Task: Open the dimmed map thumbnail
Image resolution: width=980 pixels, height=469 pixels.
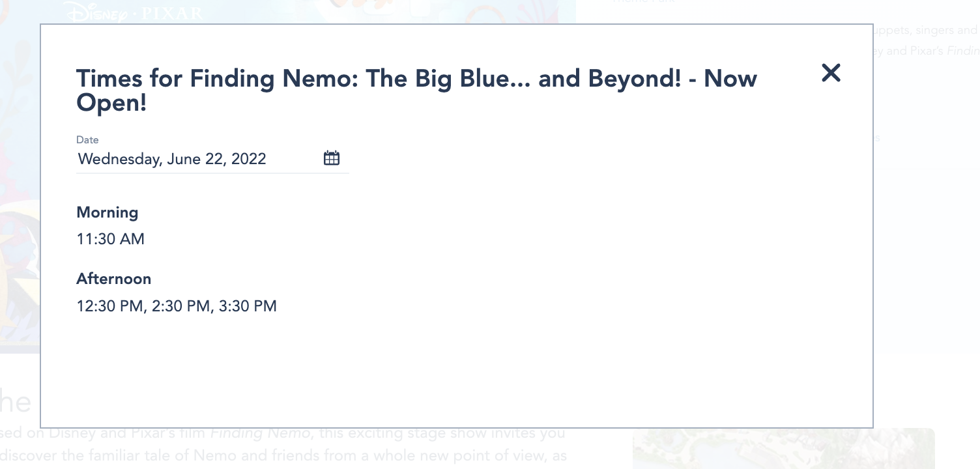Action: click(x=783, y=449)
